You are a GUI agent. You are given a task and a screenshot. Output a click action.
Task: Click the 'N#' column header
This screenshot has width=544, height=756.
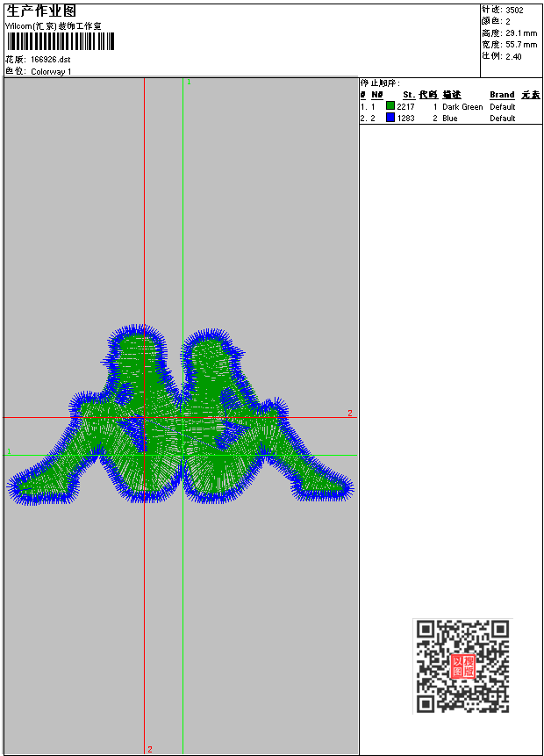pyautogui.click(x=377, y=95)
